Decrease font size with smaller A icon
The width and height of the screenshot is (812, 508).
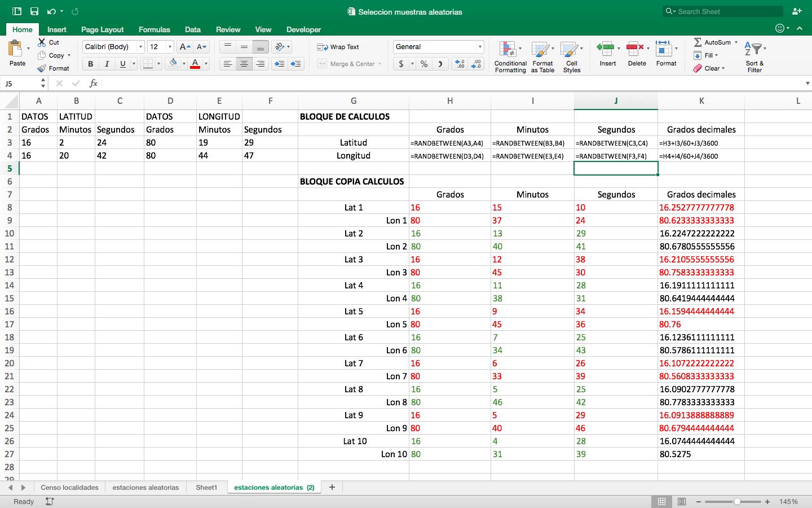pyautogui.click(x=201, y=47)
